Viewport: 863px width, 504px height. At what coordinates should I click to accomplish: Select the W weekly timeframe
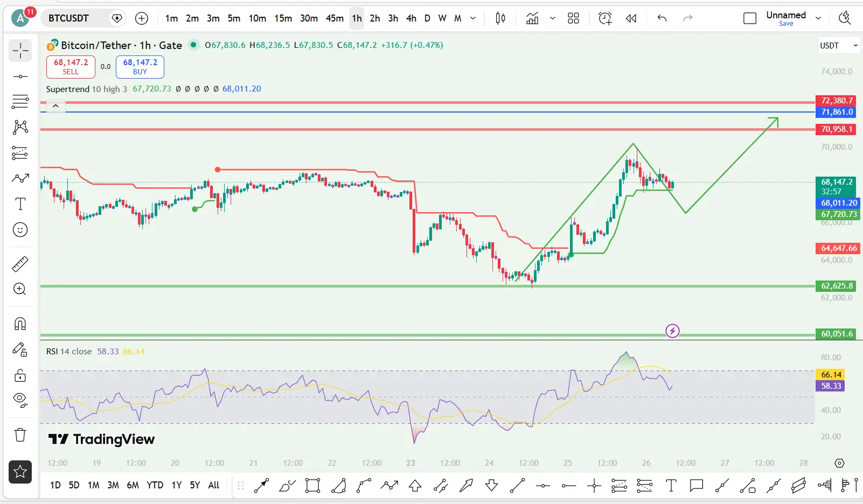tap(442, 18)
